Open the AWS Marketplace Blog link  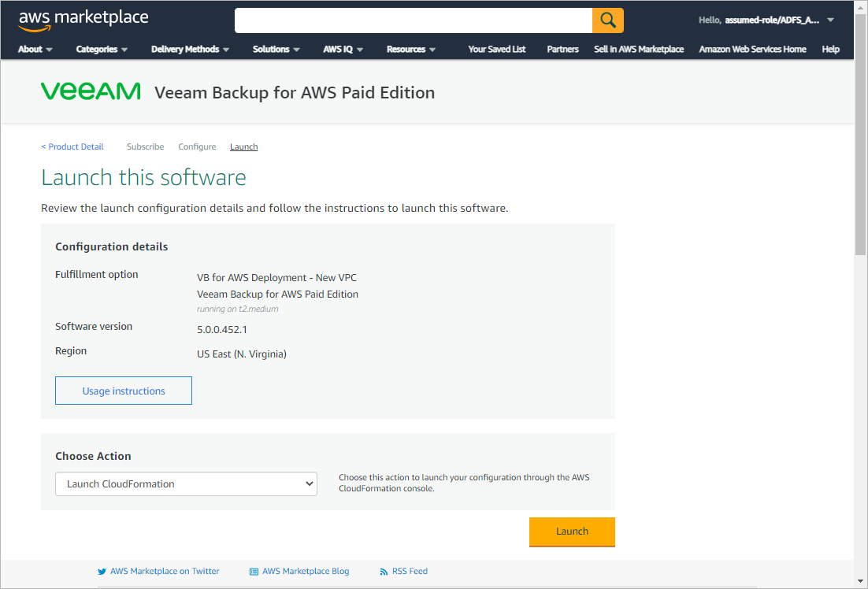(306, 572)
